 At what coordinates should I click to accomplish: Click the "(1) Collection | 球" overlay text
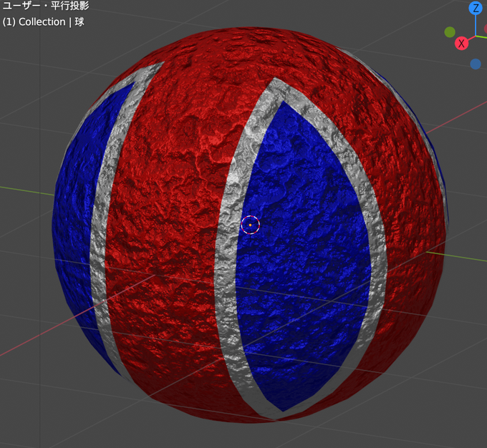[x=43, y=22]
